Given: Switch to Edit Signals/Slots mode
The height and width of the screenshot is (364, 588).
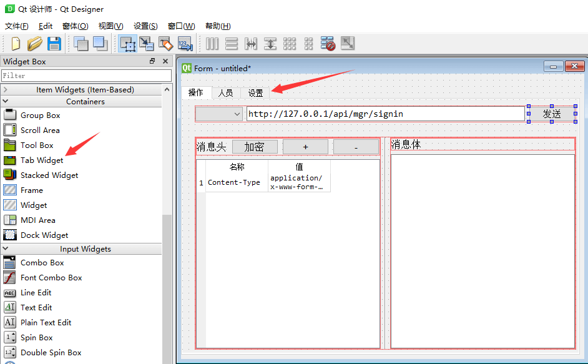Looking at the screenshot, I should [x=146, y=44].
